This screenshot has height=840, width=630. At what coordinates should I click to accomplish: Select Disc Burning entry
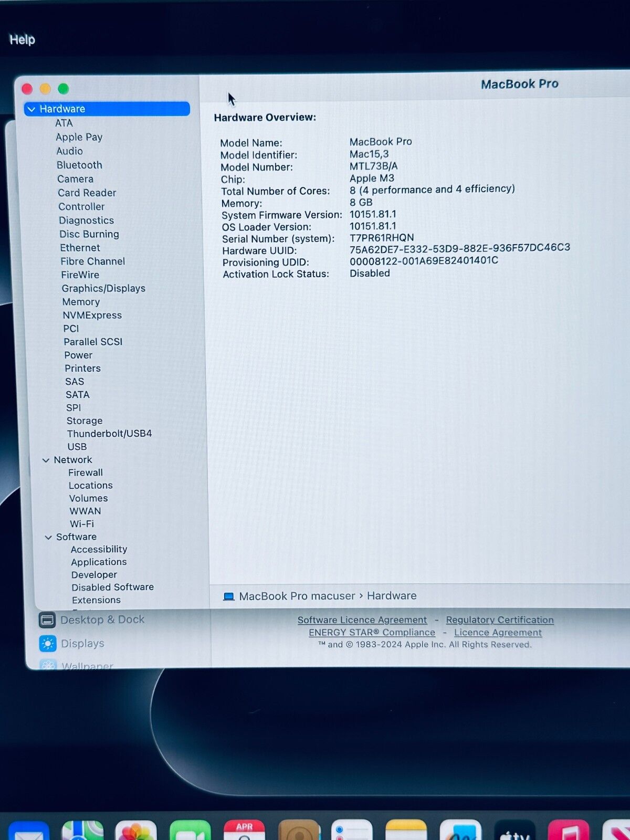(89, 234)
